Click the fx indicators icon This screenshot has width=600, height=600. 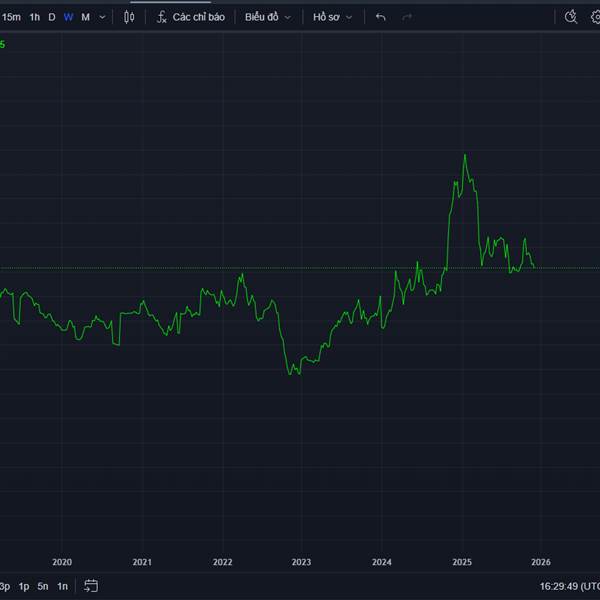pyautogui.click(x=162, y=17)
